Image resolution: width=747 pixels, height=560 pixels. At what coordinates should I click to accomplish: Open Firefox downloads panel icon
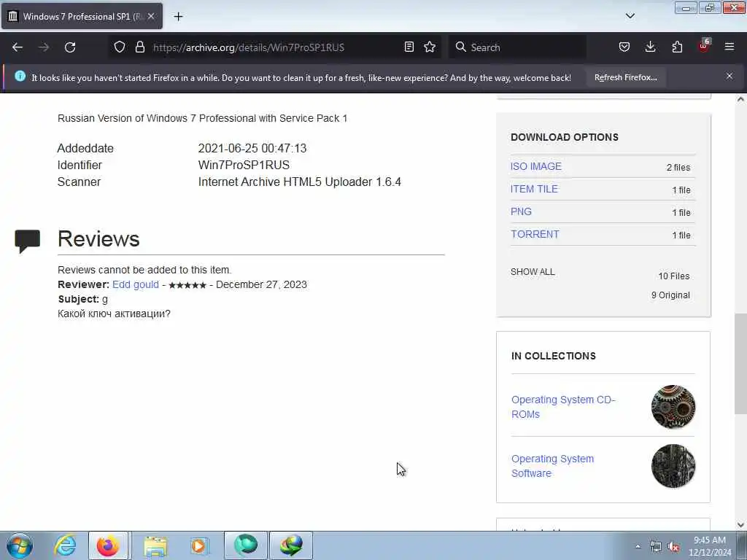(650, 47)
